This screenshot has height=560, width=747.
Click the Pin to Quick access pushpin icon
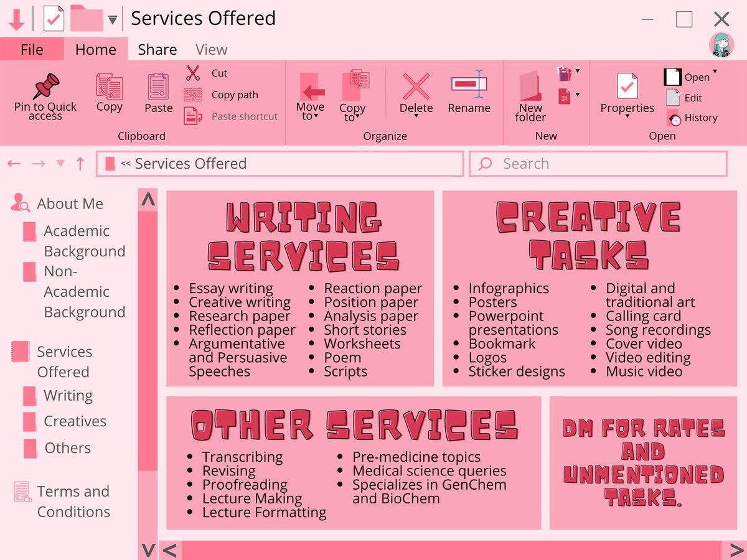[x=46, y=86]
